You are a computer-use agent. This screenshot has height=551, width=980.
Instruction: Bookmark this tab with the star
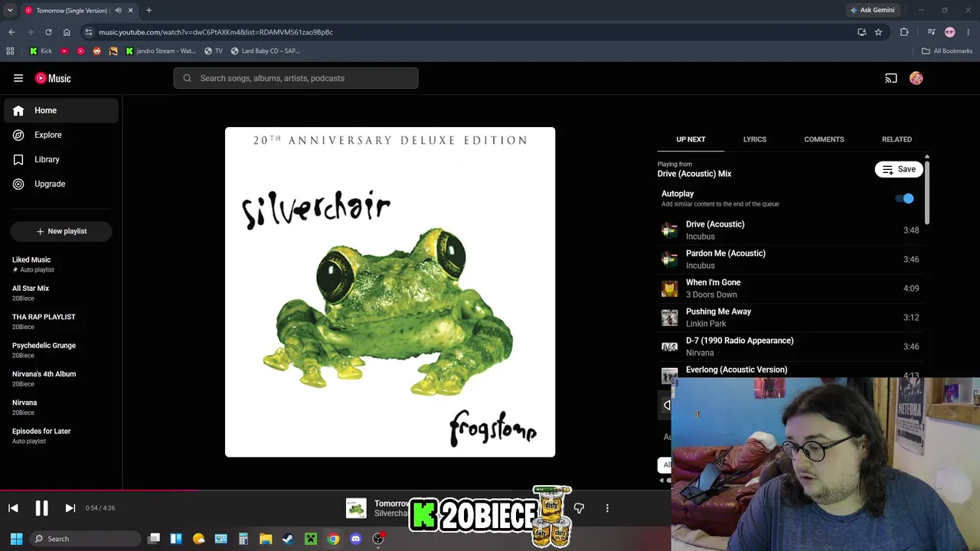click(878, 32)
